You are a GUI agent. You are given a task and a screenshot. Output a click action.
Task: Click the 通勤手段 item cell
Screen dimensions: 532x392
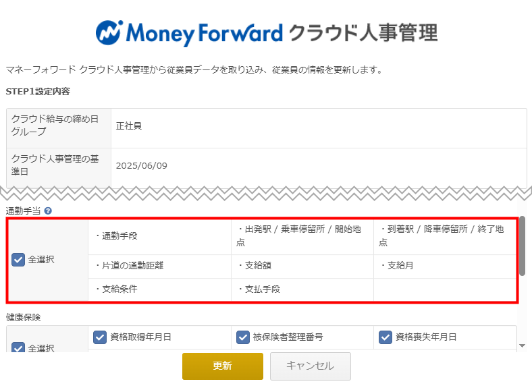point(159,236)
